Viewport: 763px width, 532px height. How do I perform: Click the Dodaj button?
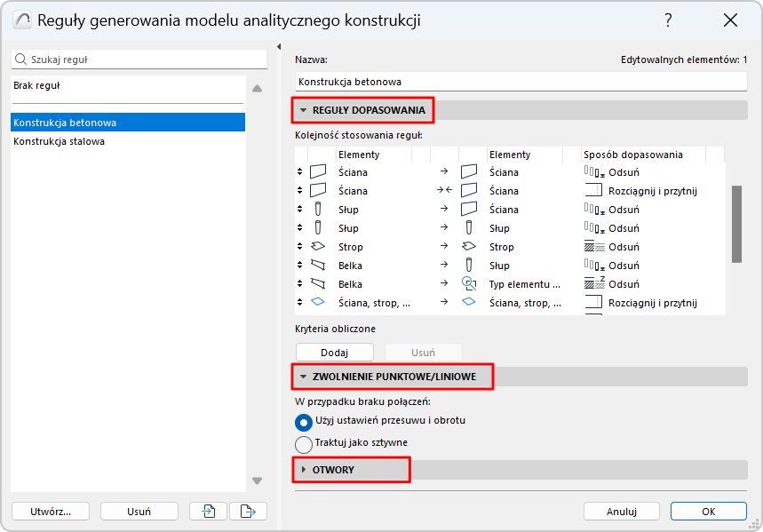(x=335, y=352)
